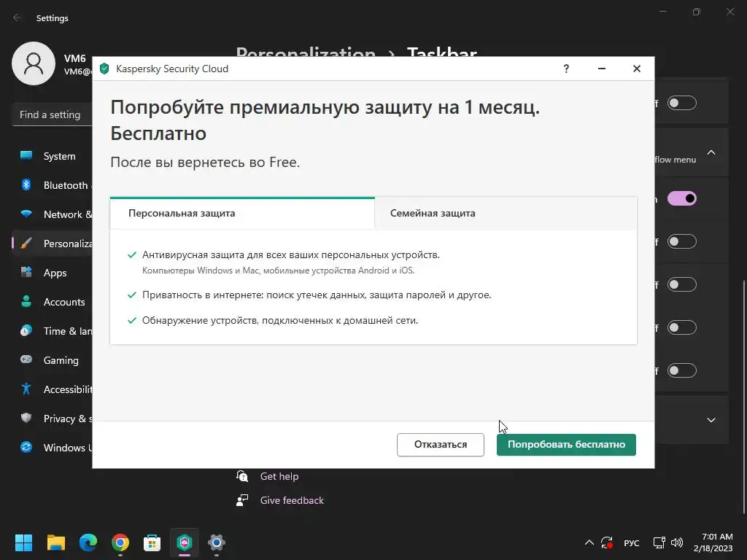The image size is (747, 560).
Task: Click the Give feedback person icon
Action: (x=242, y=500)
